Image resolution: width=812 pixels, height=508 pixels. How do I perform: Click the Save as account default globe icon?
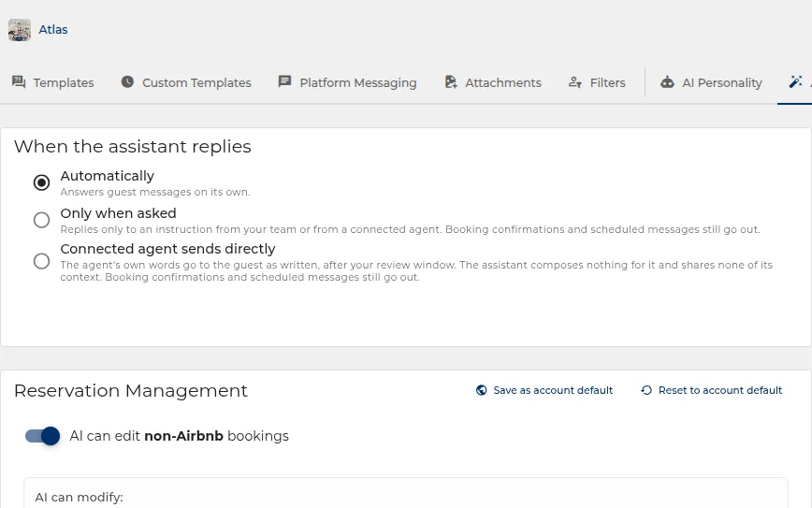pyautogui.click(x=481, y=390)
